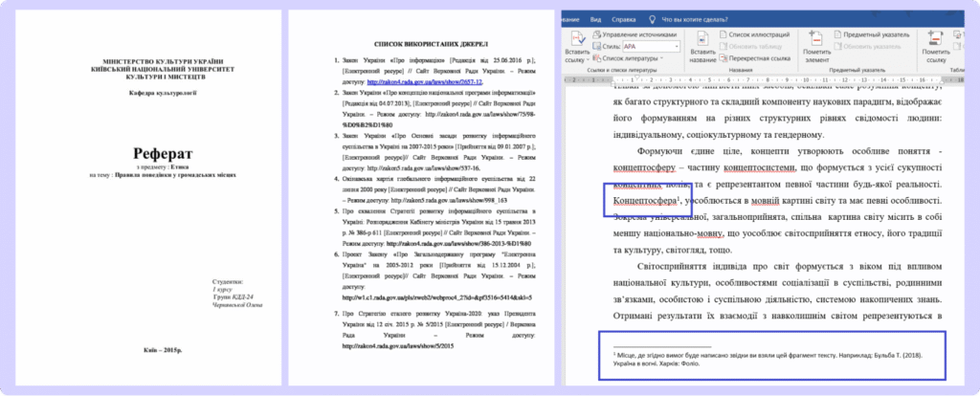Click the 'Что вы хотите сделать?' search field

(x=694, y=19)
